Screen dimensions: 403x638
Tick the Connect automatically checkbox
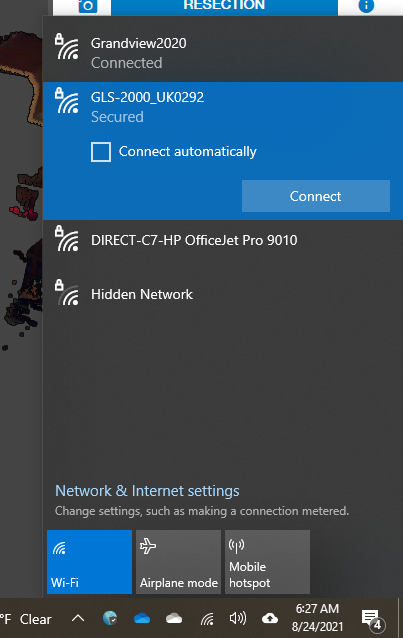pyautogui.click(x=101, y=152)
